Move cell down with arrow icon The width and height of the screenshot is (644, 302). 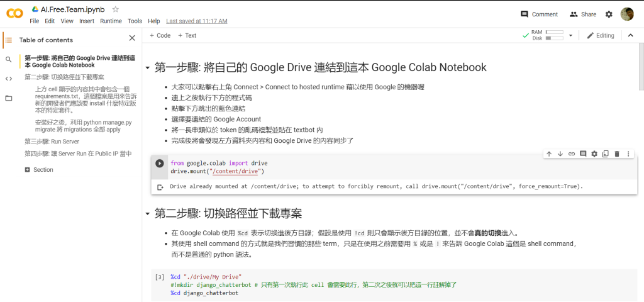(560, 154)
